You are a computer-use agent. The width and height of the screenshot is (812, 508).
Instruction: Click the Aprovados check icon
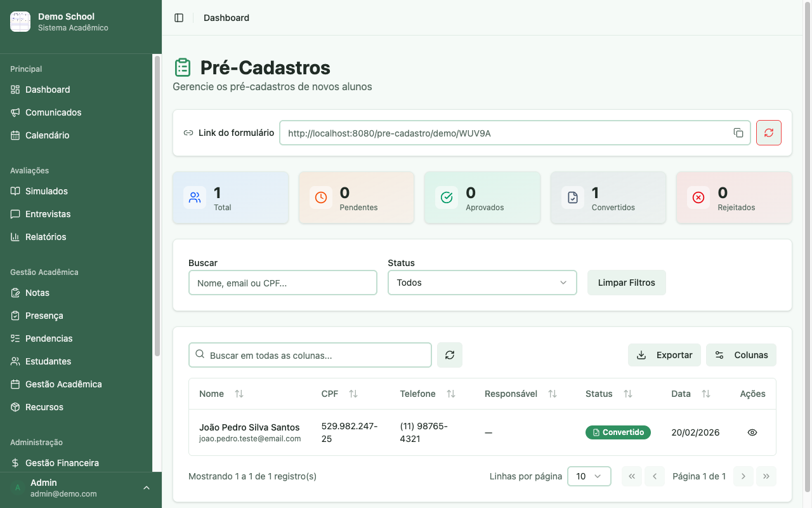tap(447, 197)
